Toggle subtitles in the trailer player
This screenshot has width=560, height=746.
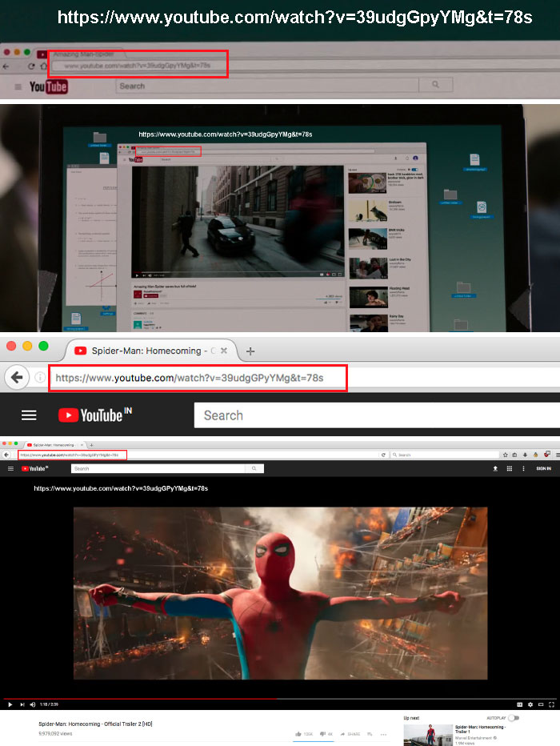(x=519, y=704)
